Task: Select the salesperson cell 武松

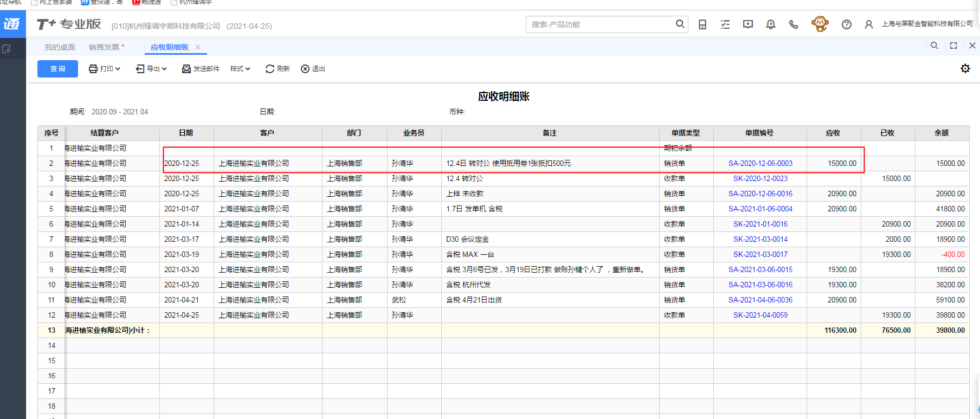Action: [414, 300]
